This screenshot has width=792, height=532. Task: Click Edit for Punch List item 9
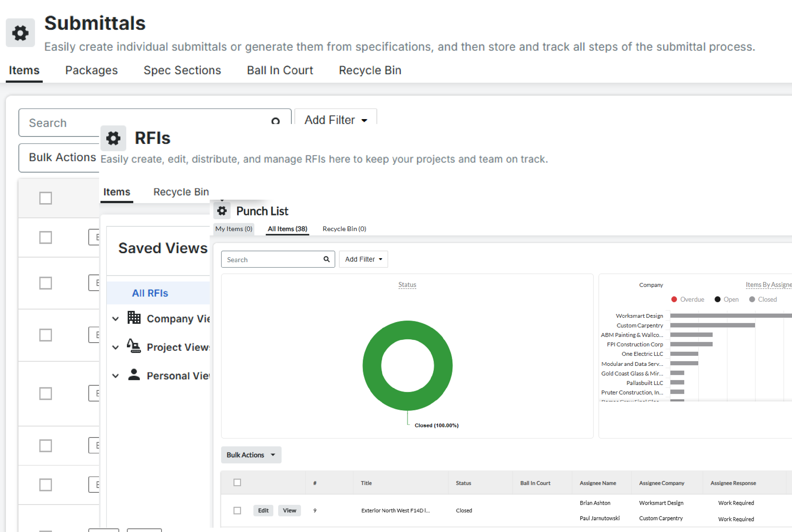[x=263, y=511]
